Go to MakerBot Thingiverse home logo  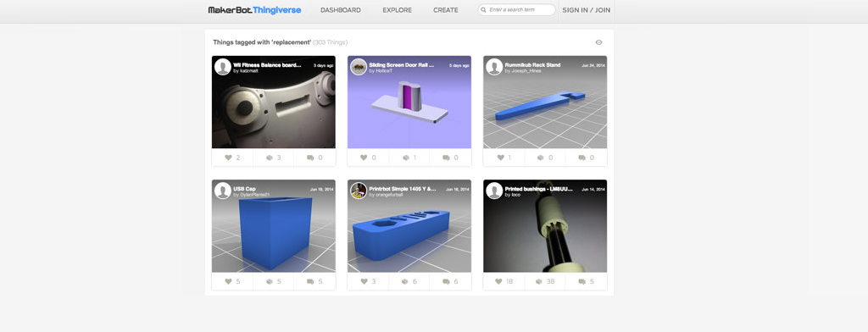coord(254,10)
